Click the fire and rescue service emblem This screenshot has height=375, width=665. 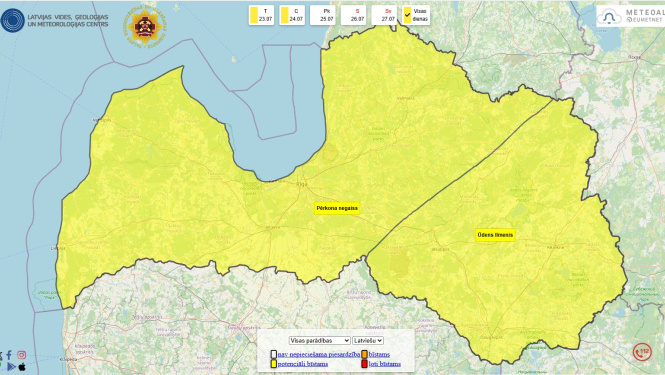pyautogui.click(x=146, y=26)
